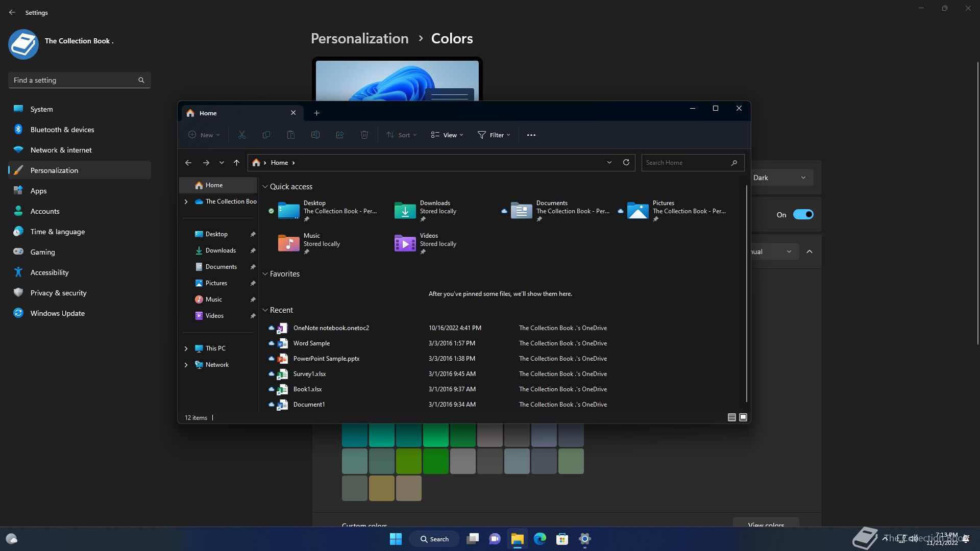Open the Filter dropdown menu
This screenshot has width=980, height=551.
494,135
